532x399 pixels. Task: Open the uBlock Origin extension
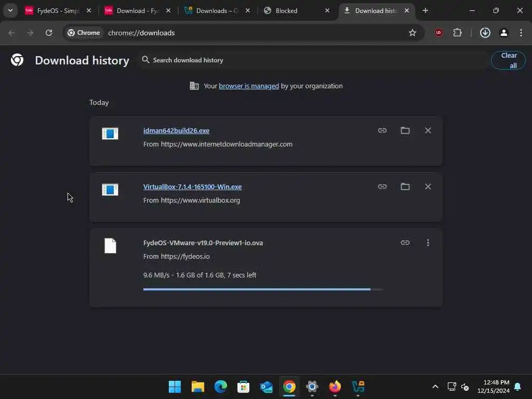[x=438, y=33]
